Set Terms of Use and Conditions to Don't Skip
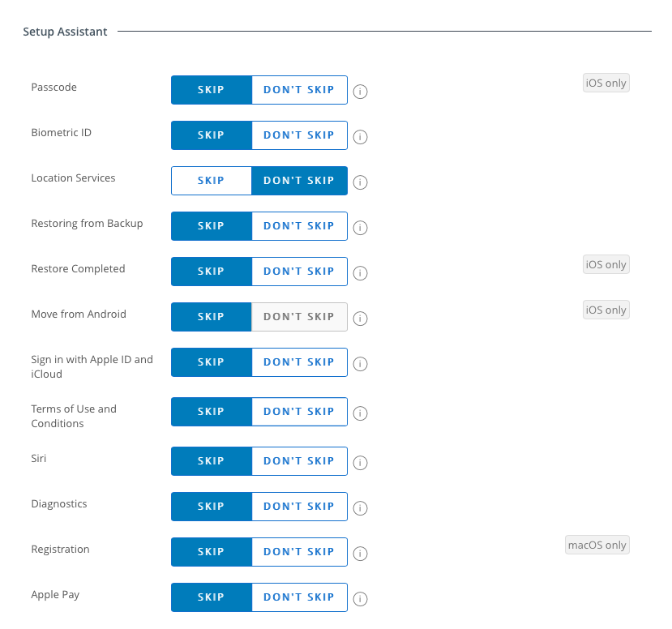The height and width of the screenshot is (629, 672). tap(299, 411)
